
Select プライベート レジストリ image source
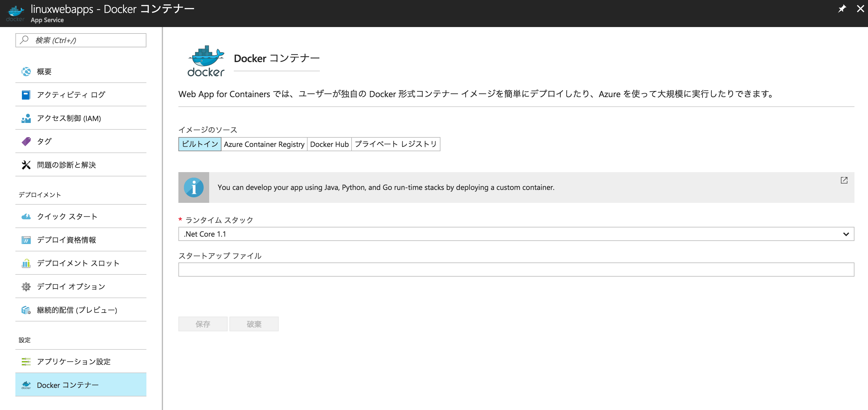(x=396, y=144)
